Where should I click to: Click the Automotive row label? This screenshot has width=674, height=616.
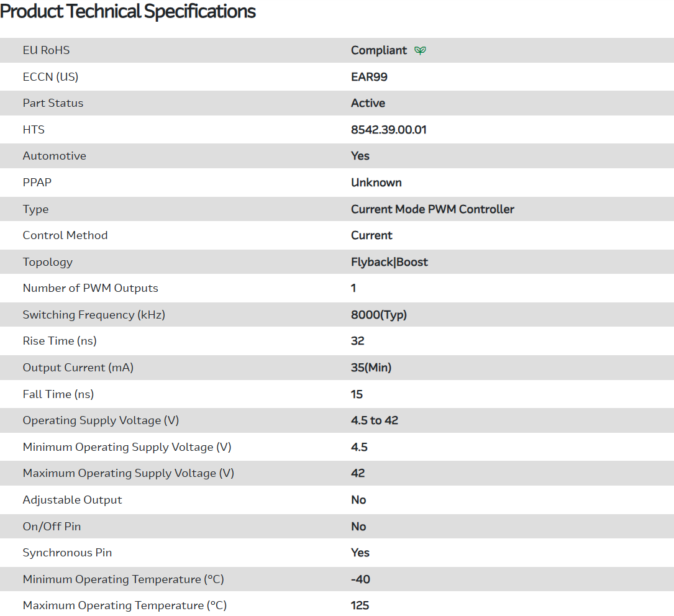55,156
